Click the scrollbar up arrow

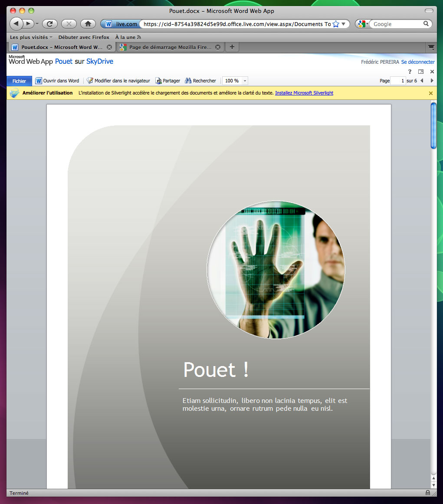(x=433, y=478)
